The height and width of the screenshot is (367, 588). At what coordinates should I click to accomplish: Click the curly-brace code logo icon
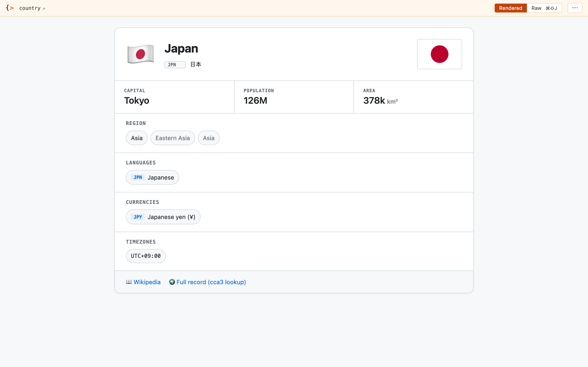[x=10, y=8]
